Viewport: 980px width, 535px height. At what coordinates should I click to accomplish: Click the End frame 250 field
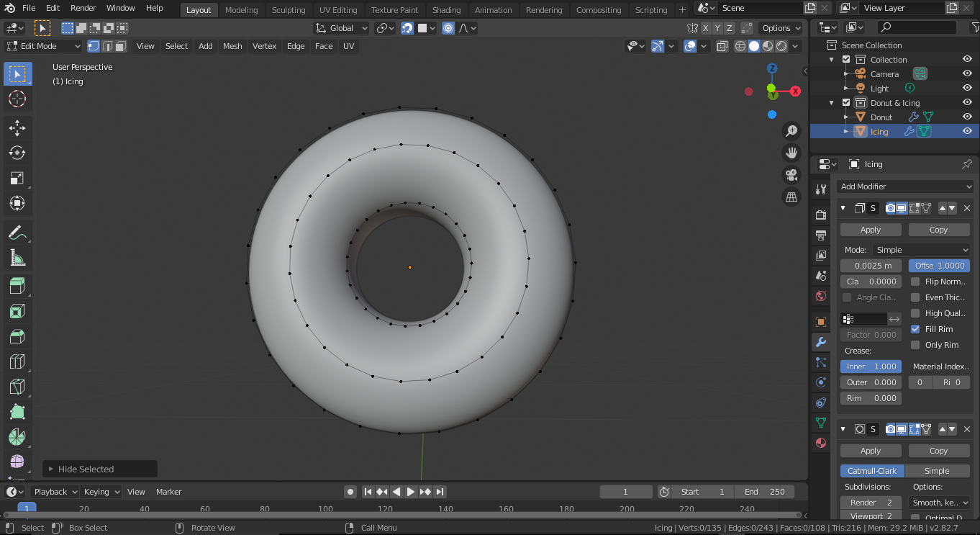(764, 492)
